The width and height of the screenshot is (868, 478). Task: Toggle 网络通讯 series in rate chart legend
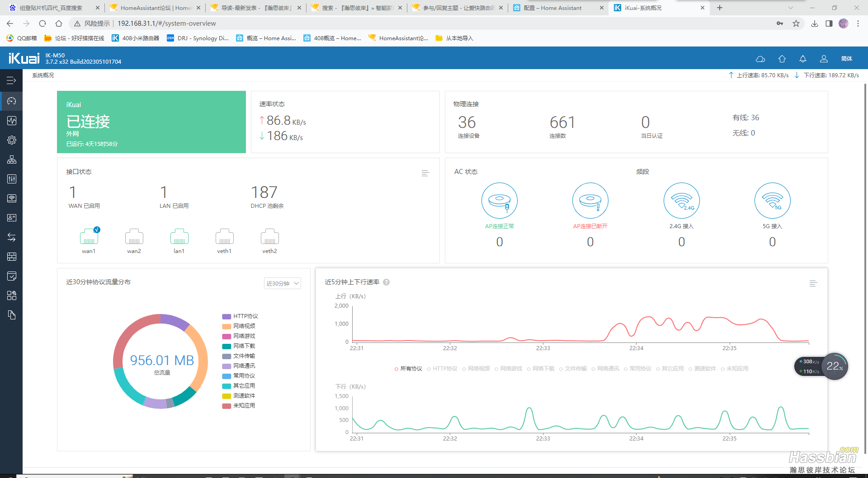[605, 369]
